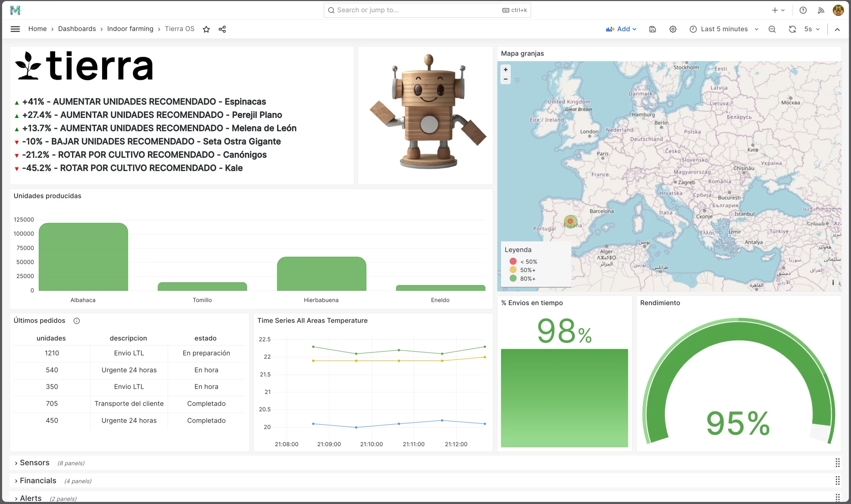Go to Home in the breadcrumb
Screen dimensions: 851x504
click(37, 29)
